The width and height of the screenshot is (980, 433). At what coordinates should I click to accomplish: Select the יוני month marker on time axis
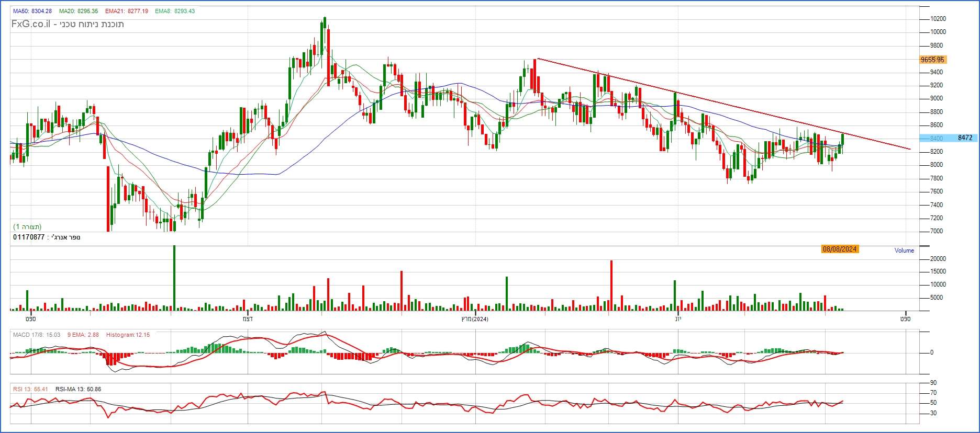677,319
